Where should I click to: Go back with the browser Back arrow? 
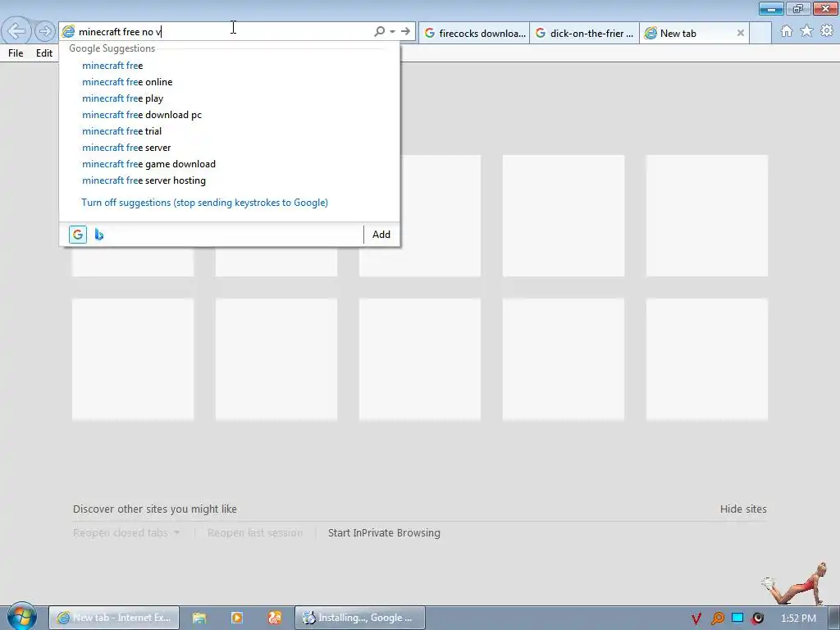click(16, 31)
